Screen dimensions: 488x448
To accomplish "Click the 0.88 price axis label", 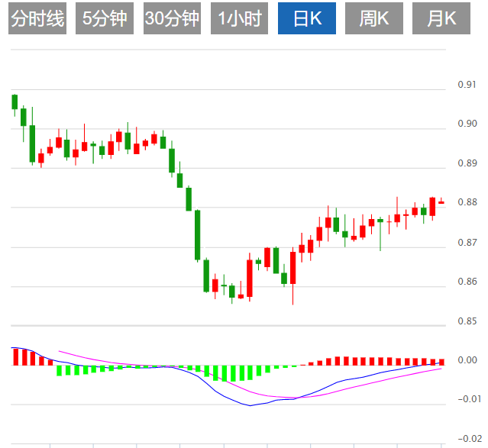I will click(467, 202).
